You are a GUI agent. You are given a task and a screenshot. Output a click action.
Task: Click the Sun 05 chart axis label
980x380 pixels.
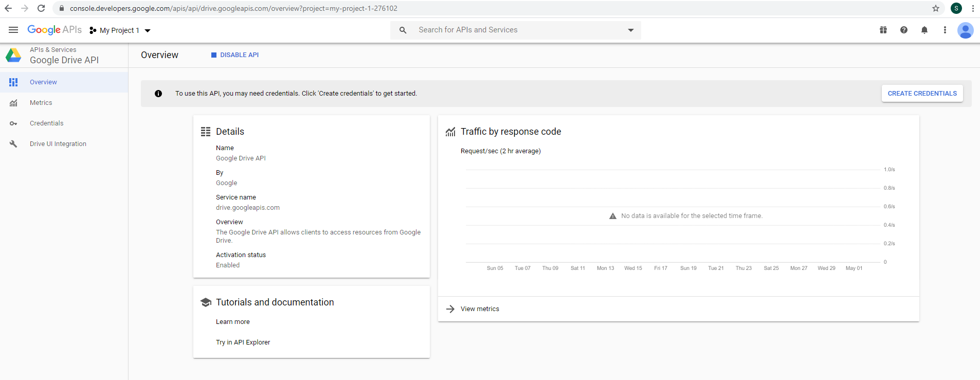coord(495,268)
